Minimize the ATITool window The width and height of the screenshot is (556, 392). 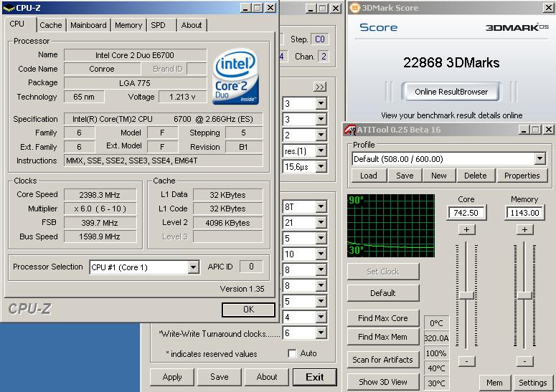click(x=524, y=130)
